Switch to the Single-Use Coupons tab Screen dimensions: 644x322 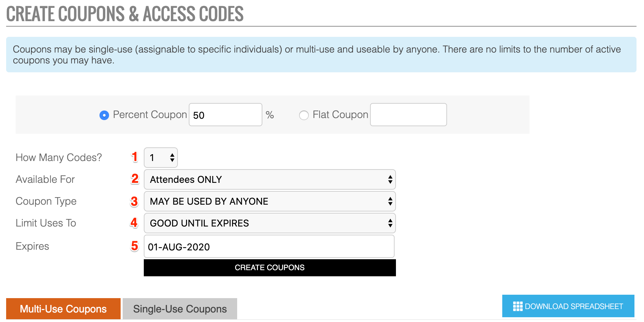(180, 309)
